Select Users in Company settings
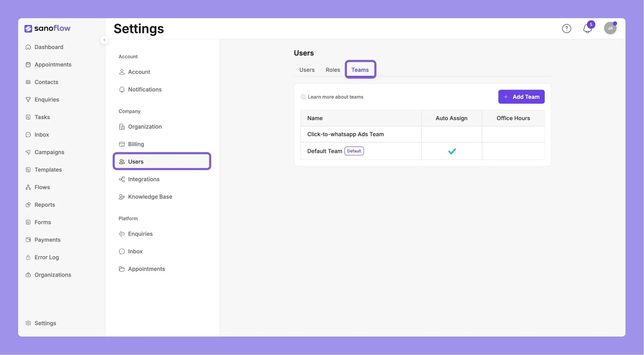Screen dimensions: 644x355 162,161
